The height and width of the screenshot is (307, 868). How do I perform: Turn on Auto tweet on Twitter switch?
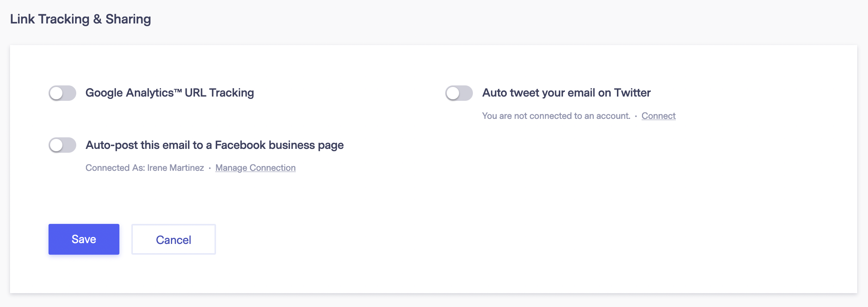tap(459, 93)
